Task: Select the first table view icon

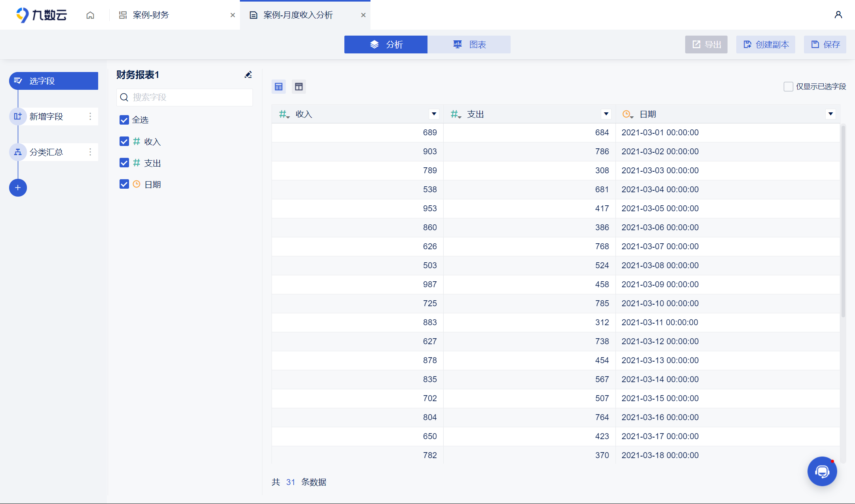Action: (x=279, y=87)
